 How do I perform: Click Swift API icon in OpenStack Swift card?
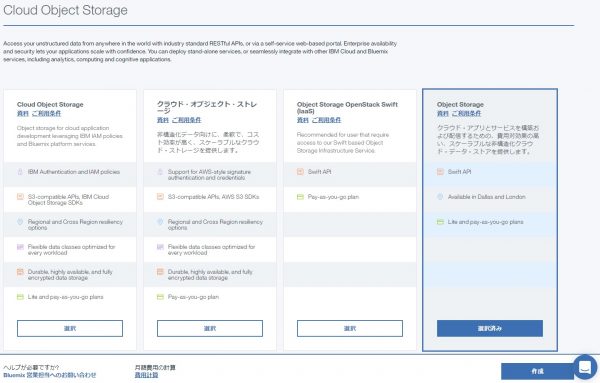300,172
